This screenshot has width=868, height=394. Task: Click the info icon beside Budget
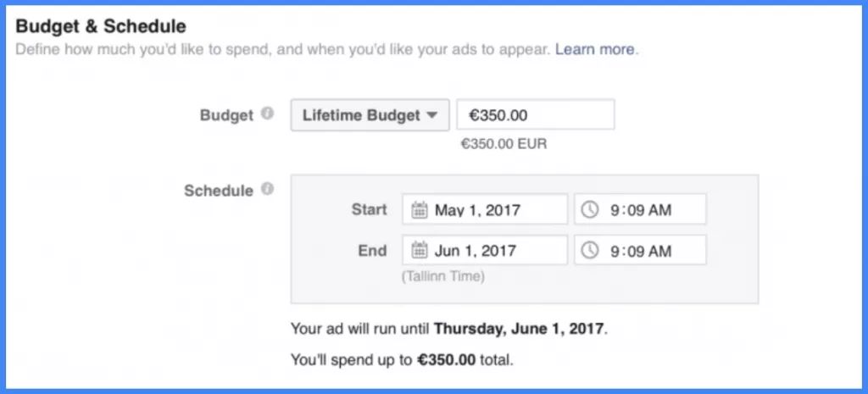[x=267, y=114]
